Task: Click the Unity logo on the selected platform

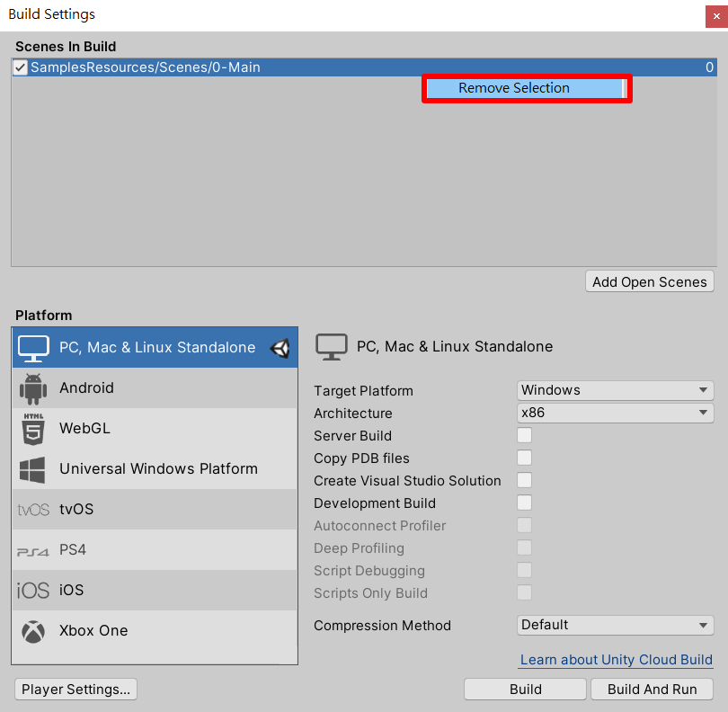Action: coord(280,348)
